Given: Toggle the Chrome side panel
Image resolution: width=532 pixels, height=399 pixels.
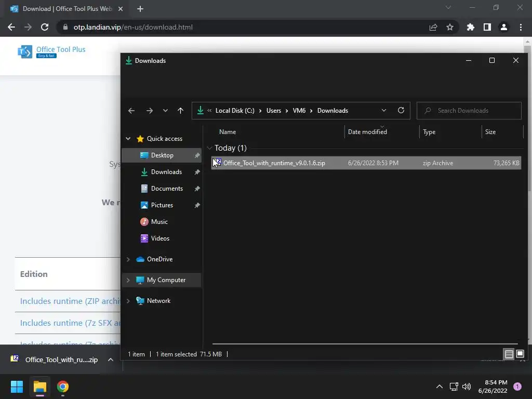Looking at the screenshot, I should coord(487,27).
